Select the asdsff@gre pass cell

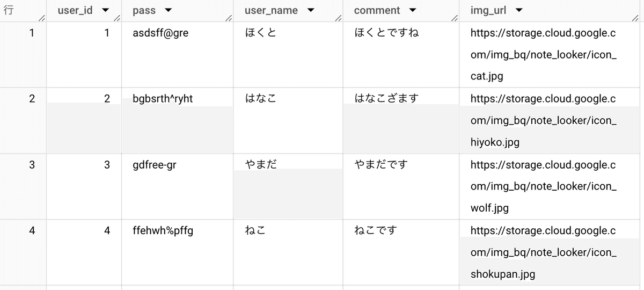[178, 55]
